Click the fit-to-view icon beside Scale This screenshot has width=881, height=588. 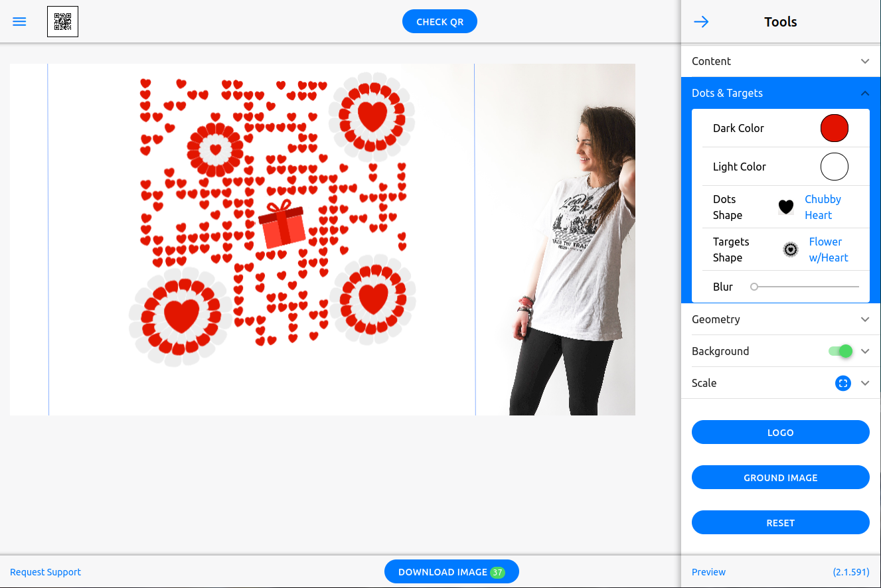click(x=842, y=383)
